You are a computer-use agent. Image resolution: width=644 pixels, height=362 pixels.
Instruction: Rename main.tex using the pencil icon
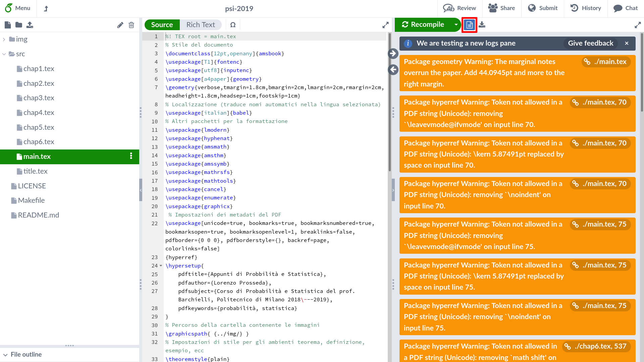[x=120, y=25]
